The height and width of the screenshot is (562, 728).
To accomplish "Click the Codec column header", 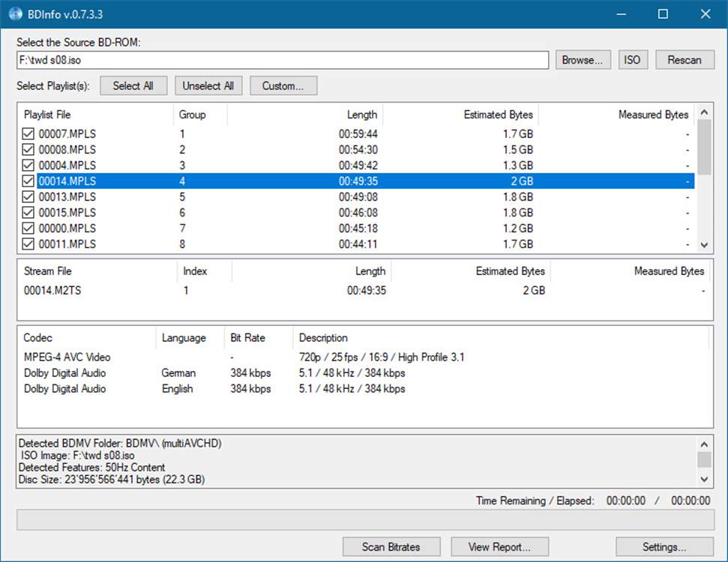I will pos(87,338).
